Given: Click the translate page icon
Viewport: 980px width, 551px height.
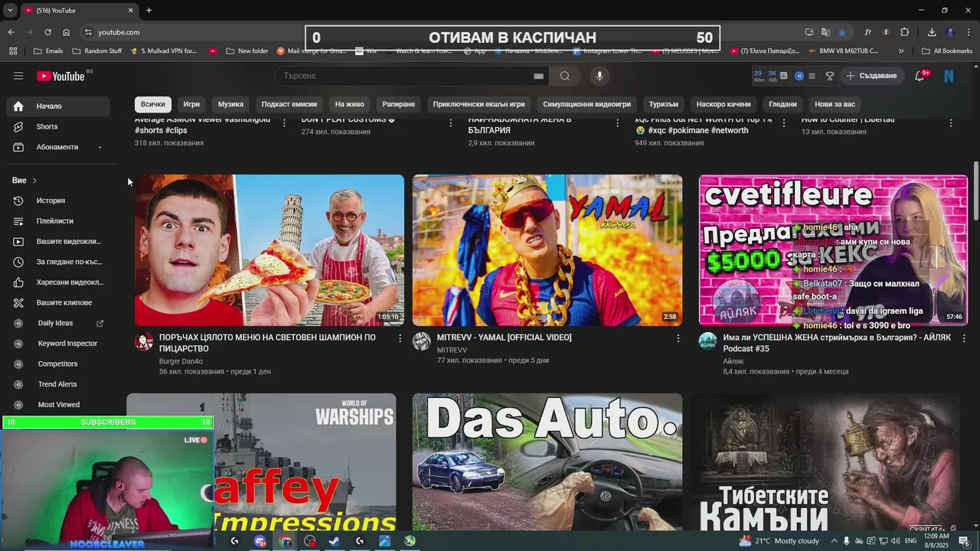Looking at the screenshot, I should (825, 32).
